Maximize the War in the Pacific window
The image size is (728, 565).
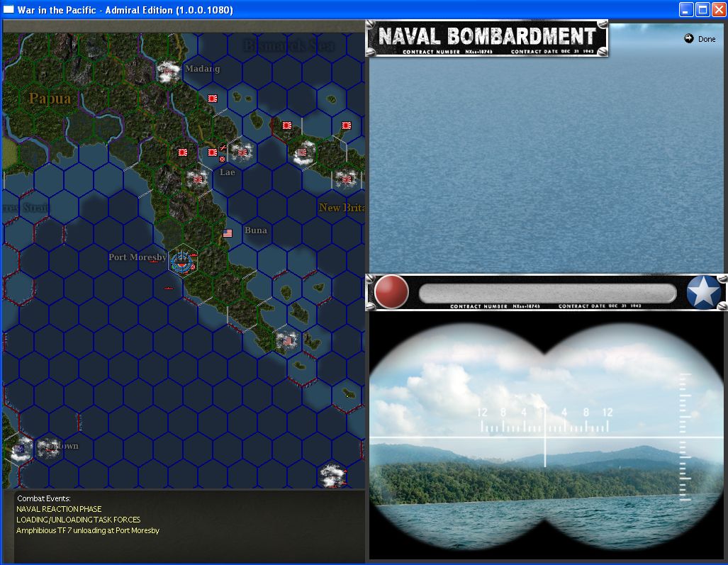pos(703,10)
